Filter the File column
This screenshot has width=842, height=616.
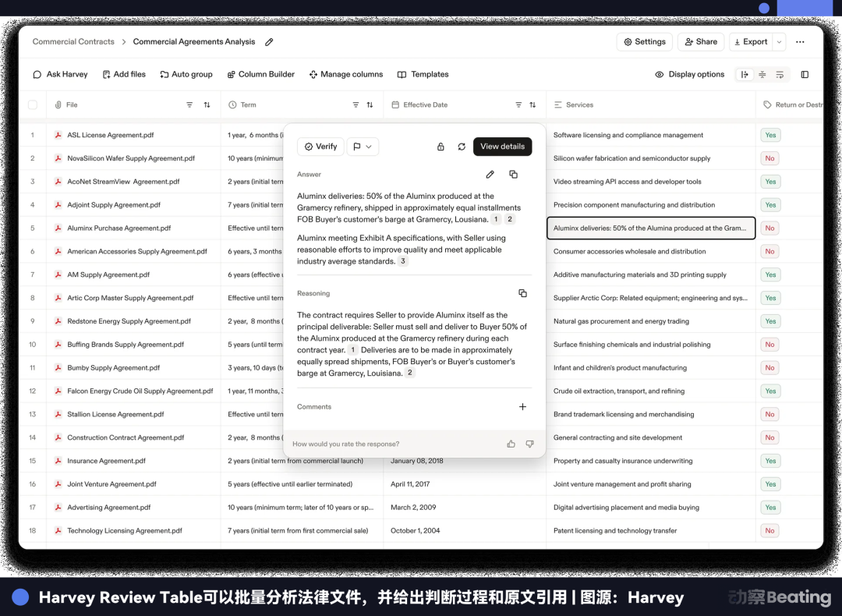click(189, 104)
